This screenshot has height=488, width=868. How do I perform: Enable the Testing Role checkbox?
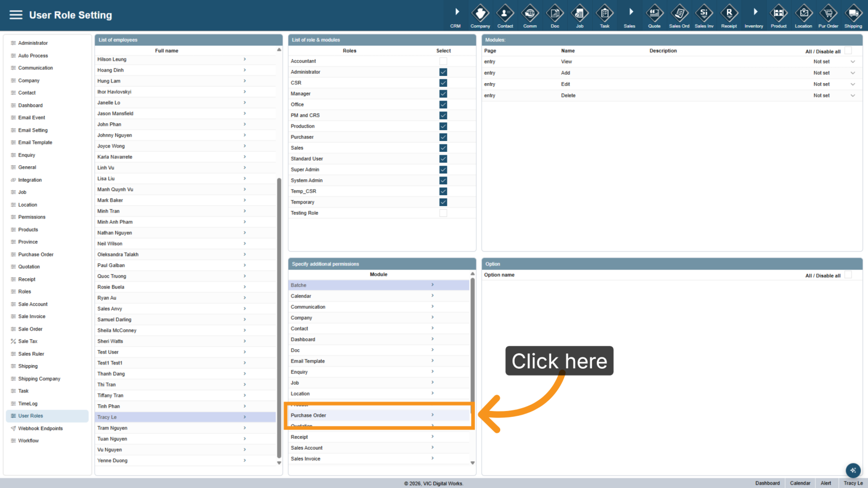443,213
